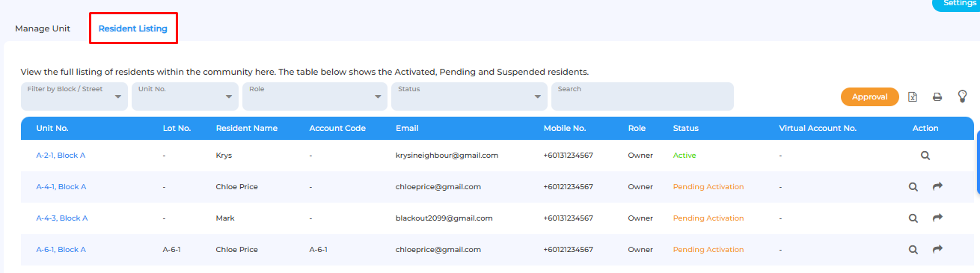Viewport: 980px width, 273px height.
Task: View A-4-1 Chloe Price details magnifier
Action: click(913, 187)
